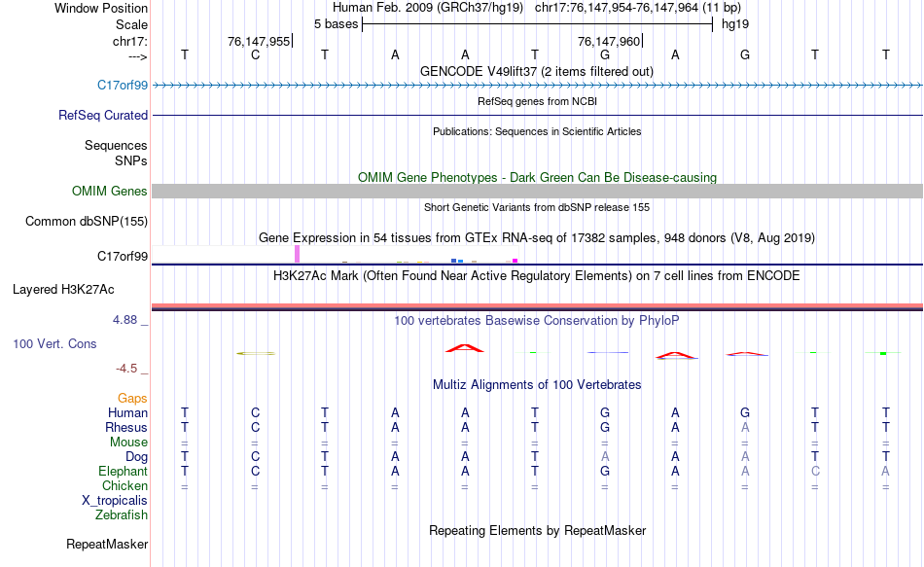Screen dimensions: 924x567
Task: Click the OMIM Genes track label
Action: tap(109, 192)
